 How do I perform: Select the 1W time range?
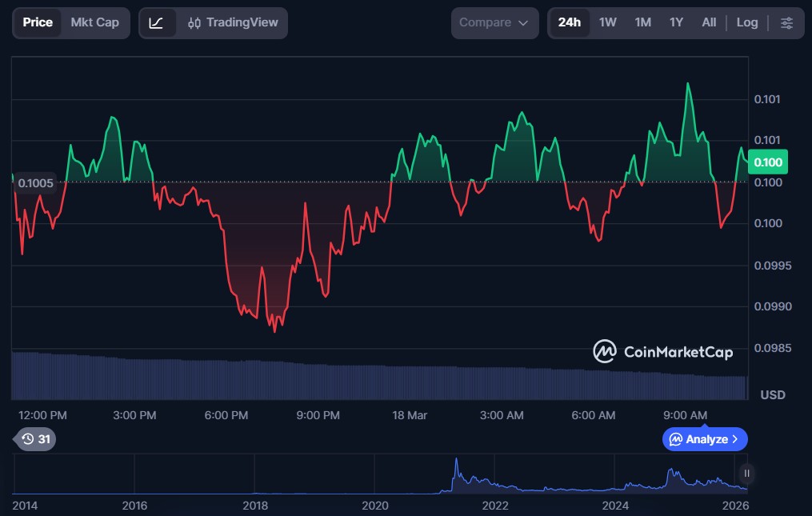tap(608, 23)
